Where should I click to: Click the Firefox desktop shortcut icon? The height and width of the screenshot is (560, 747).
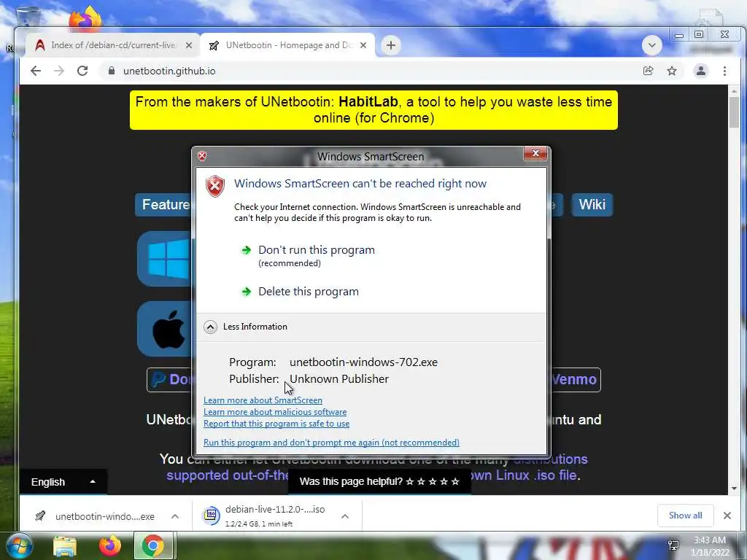pos(85,18)
